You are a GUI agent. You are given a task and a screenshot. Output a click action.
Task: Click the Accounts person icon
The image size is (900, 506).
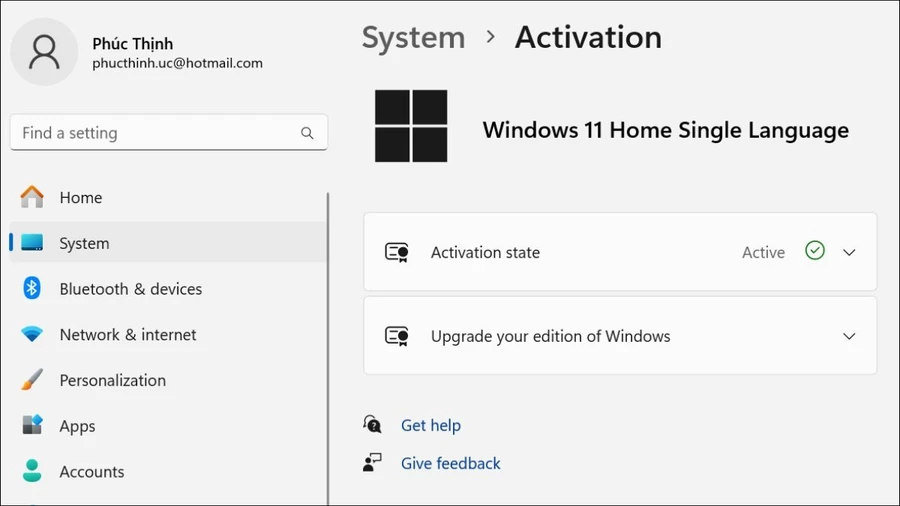(x=32, y=471)
